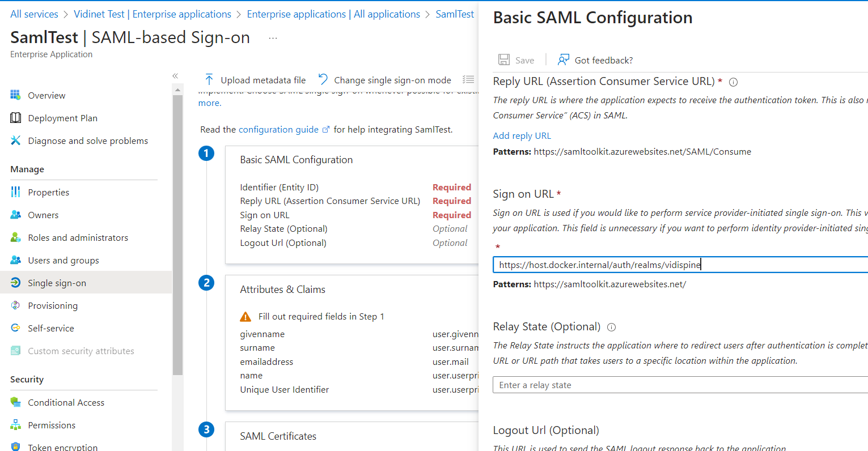Click the Relay State info icon
Viewport: 868px width, 451px height.
[611, 327]
